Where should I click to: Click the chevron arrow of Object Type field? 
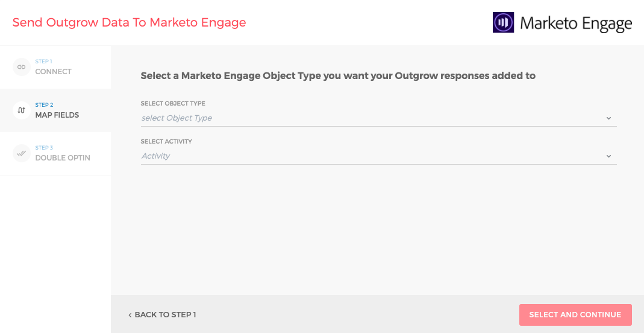click(x=608, y=118)
